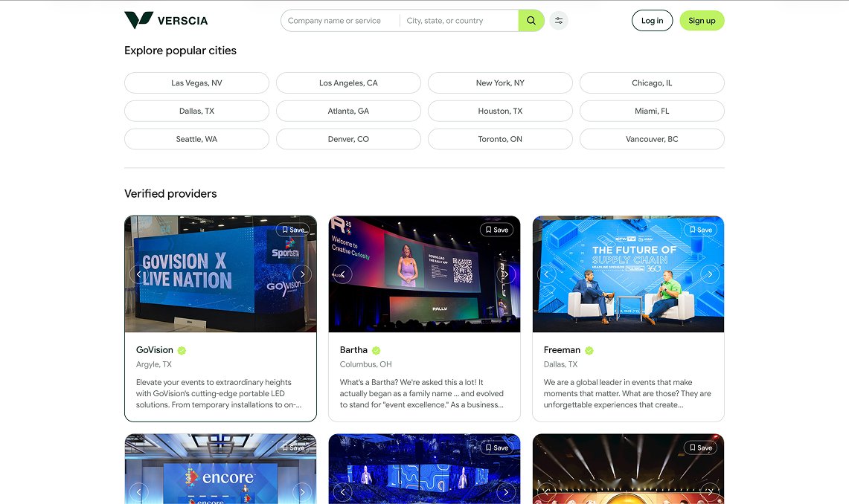
Task: Show next Freeman image
Action: [x=710, y=274]
